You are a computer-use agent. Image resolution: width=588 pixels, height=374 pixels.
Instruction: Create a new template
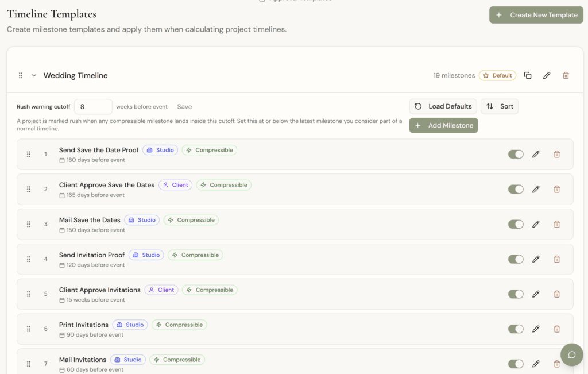(x=536, y=15)
